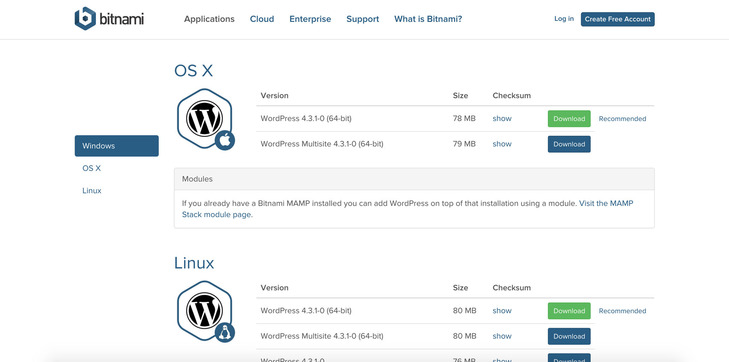Show checksum for OS X WordPress Multisite
This screenshot has width=729, height=362.
click(x=502, y=144)
